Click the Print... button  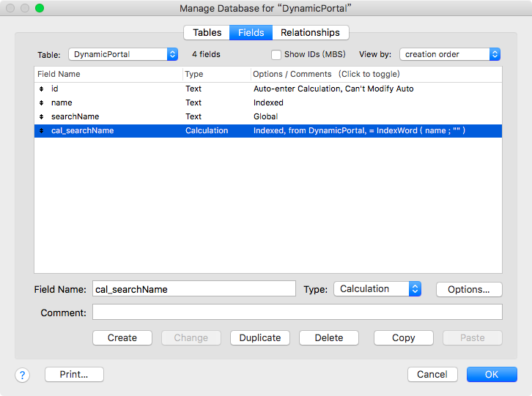click(x=74, y=374)
